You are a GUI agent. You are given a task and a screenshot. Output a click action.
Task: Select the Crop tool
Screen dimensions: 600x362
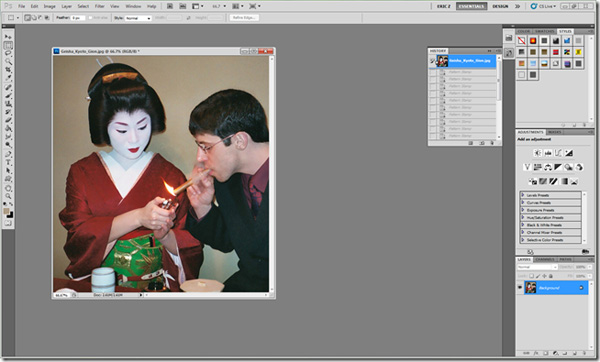[x=8, y=69]
